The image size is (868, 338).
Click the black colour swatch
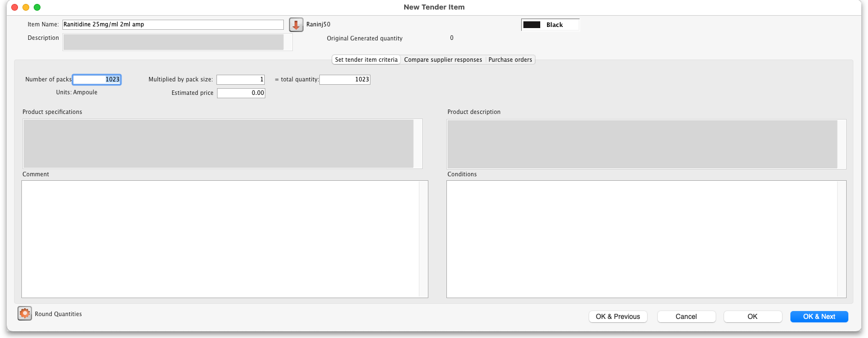click(x=532, y=25)
